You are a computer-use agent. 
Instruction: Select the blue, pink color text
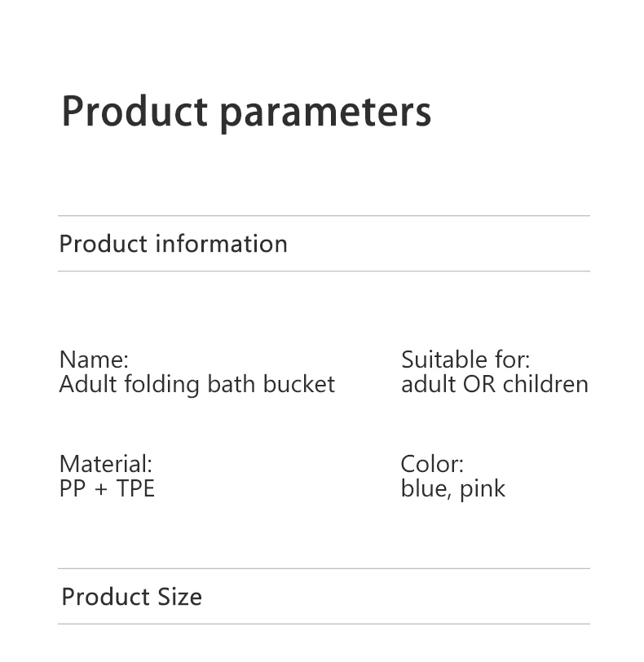tap(452, 489)
